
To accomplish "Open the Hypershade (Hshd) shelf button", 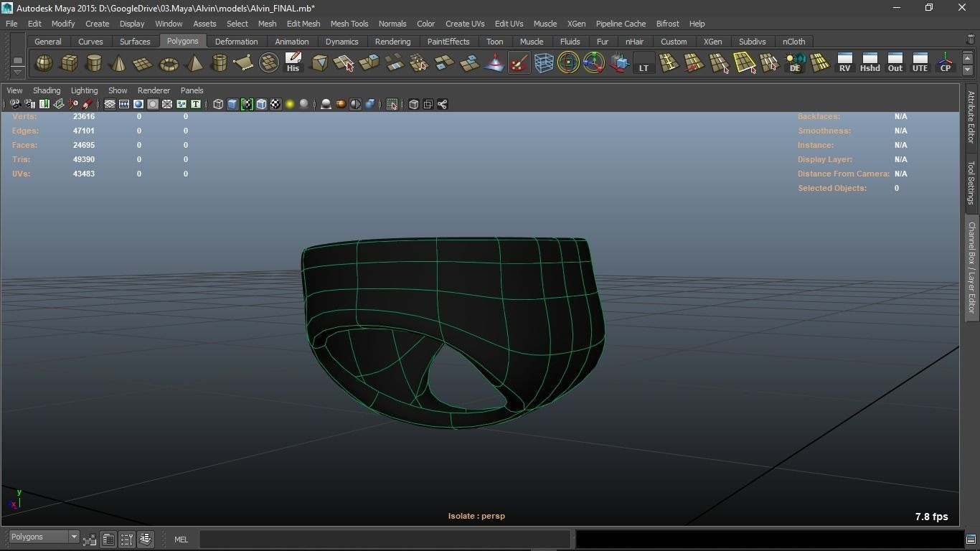I will 870,63.
